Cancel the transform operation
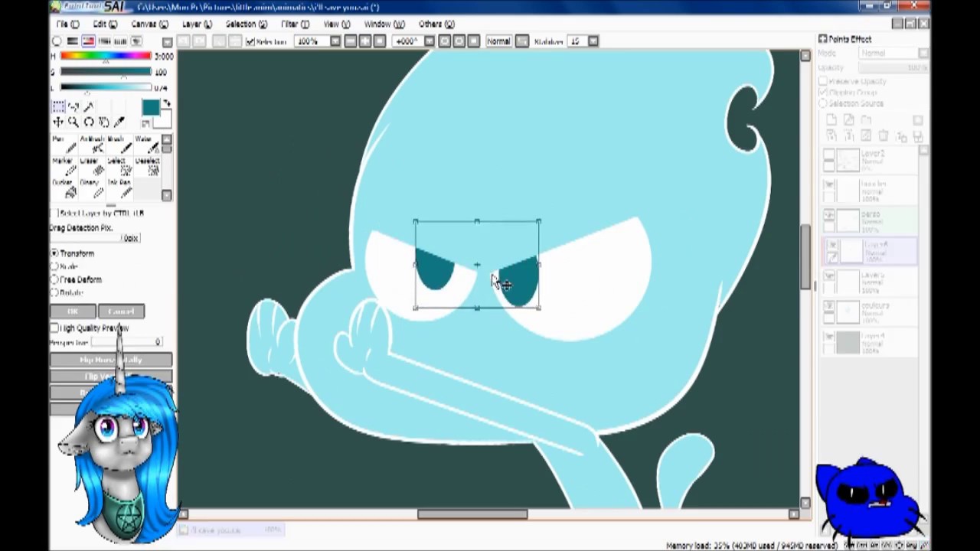The image size is (980, 551). click(121, 311)
